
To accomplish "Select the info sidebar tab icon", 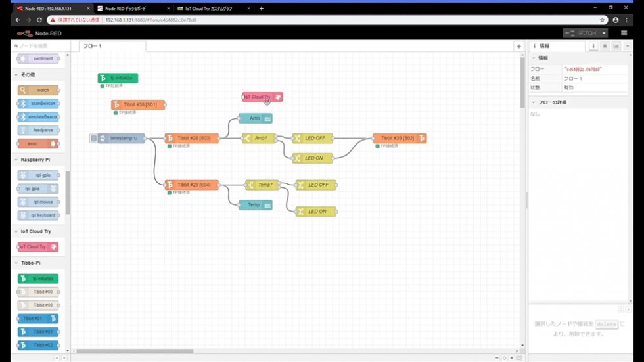I will 593,47.
